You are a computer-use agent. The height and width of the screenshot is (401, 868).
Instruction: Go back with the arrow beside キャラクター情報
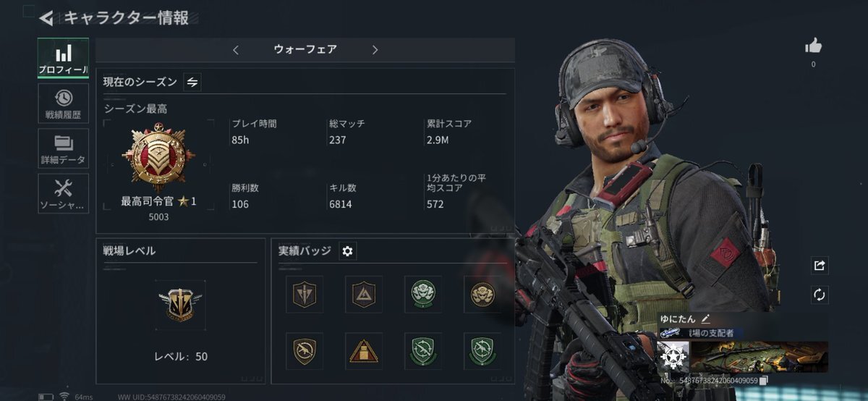pos(46,18)
